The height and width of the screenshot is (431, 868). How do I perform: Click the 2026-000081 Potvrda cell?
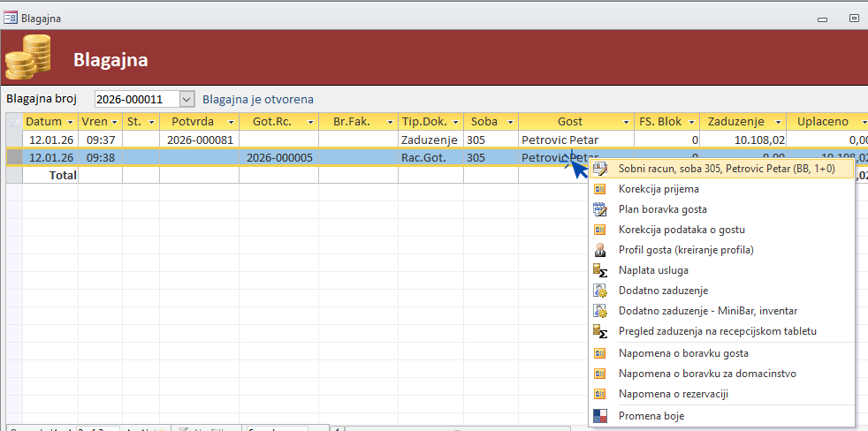point(199,140)
